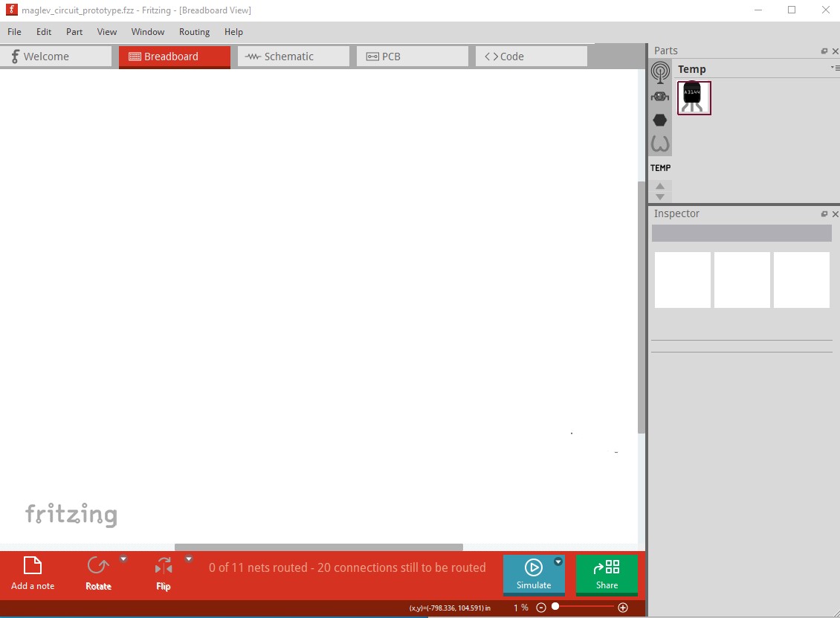
Task: Open the Temp bin options menu
Action: [x=836, y=68]
